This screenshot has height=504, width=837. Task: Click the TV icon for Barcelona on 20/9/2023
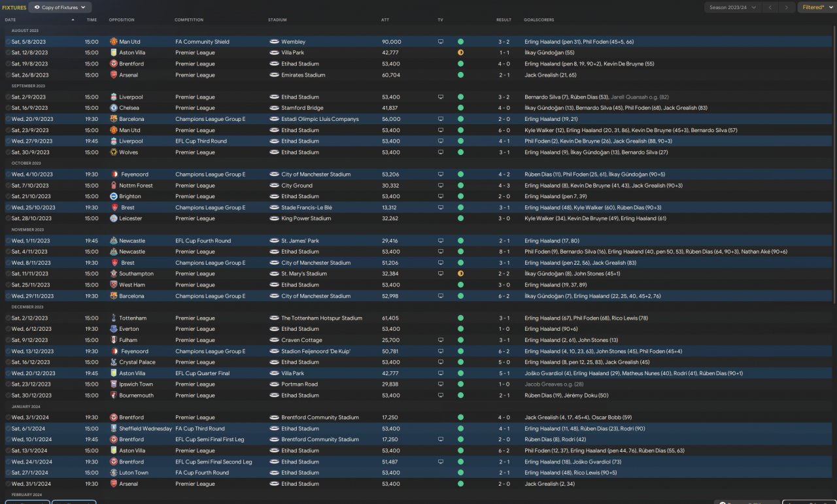click(441, 119)
